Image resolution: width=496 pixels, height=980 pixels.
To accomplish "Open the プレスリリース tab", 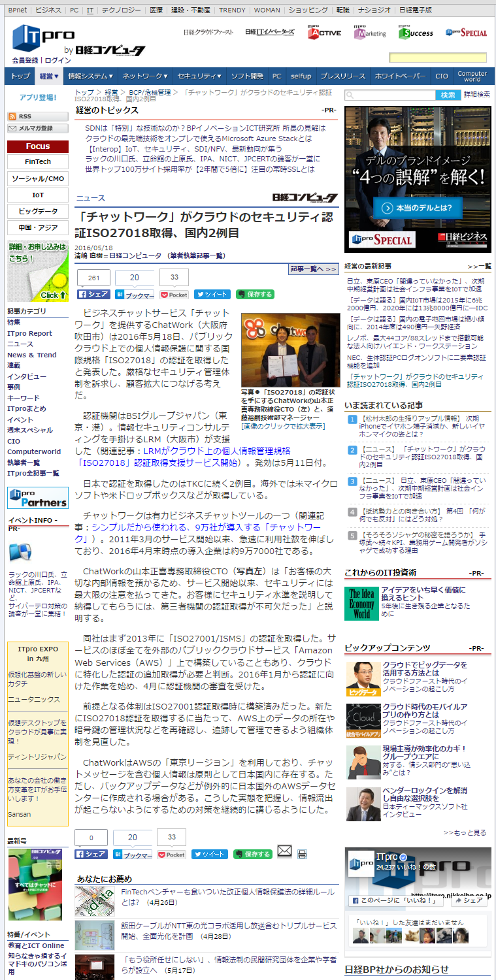I will pos(343,76).
